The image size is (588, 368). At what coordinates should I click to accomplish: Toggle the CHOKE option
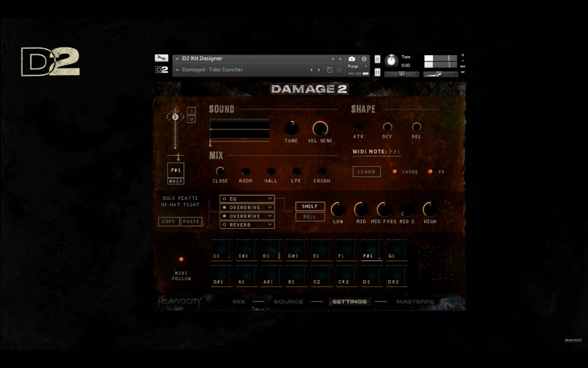coord(394,171)
